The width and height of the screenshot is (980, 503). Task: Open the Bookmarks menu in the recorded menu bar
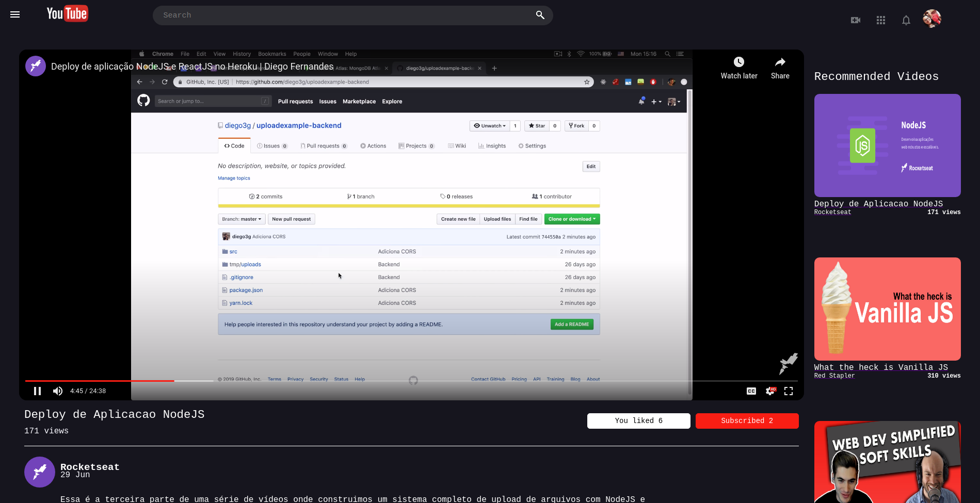pyautogui.click(x=272, y=54)
